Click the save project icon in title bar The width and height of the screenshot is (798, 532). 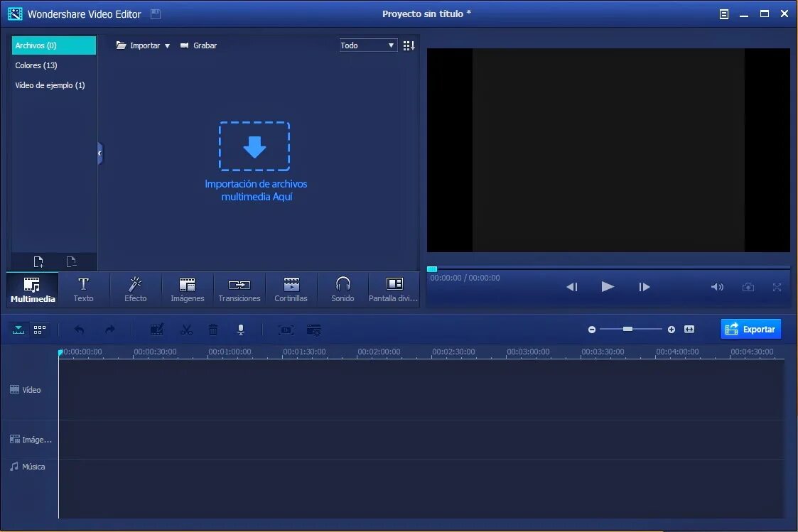coord(156,14)
